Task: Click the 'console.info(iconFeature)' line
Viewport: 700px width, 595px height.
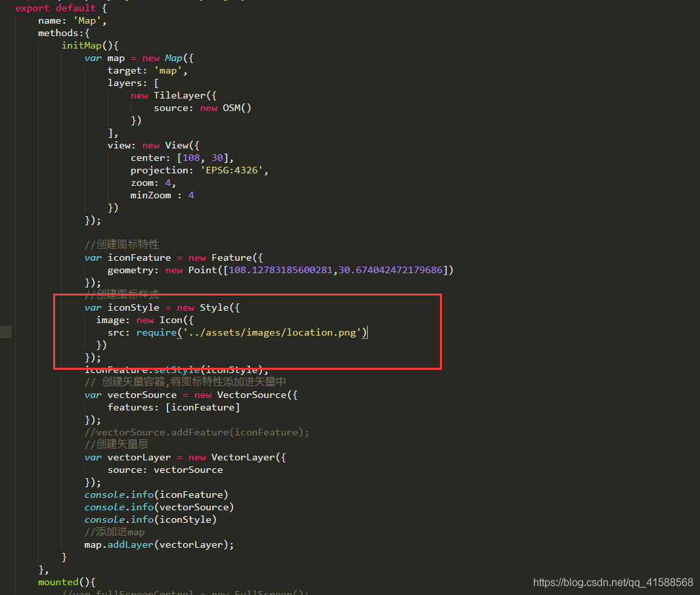Action: click(x=156, y=495)
